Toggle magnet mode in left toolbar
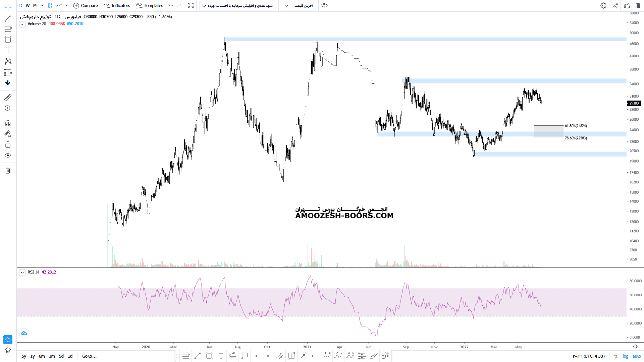The width and height of the screenshot is (644, 362). 8,123
